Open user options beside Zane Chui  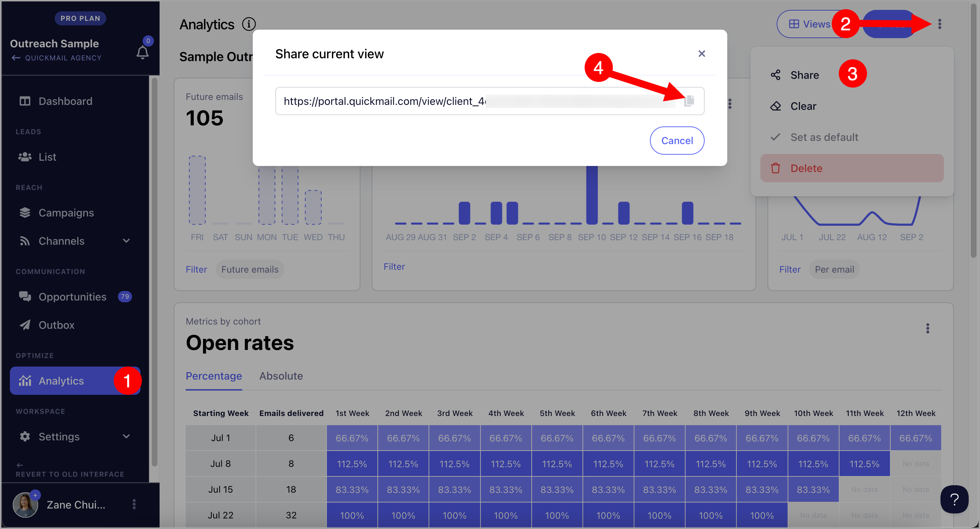134,504
